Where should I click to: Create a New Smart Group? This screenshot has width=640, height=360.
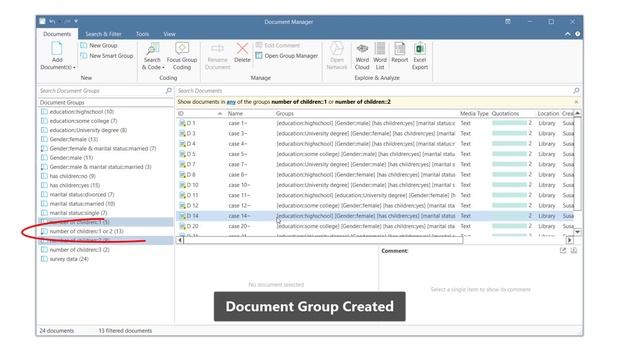coord(107,56)
